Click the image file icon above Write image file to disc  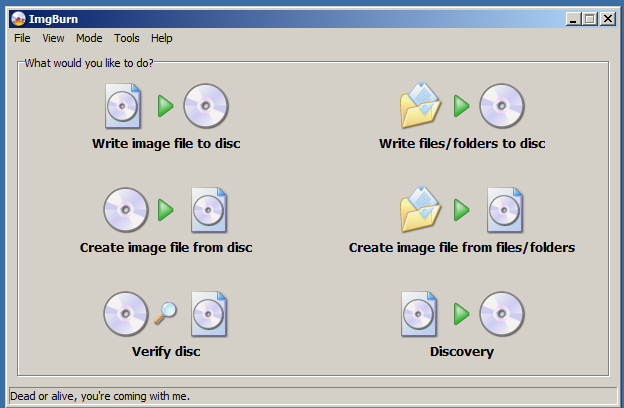click(x=123, y=106)
